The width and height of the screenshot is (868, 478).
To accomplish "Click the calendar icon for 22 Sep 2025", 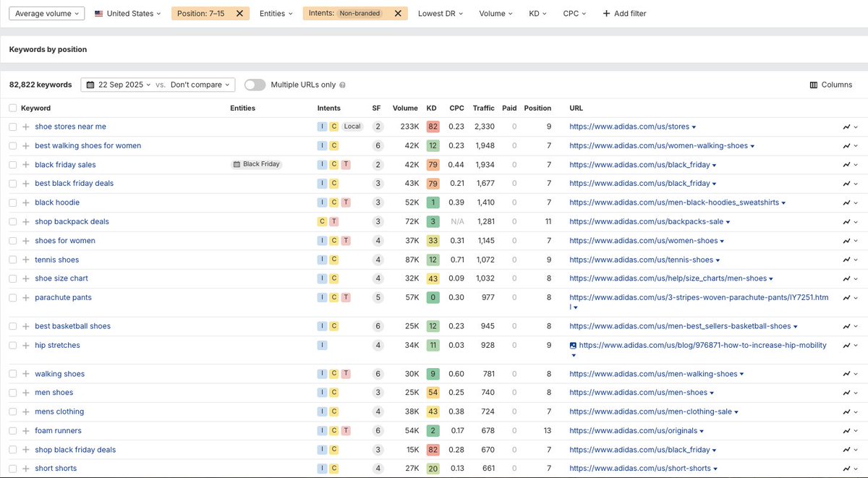I will [x=90, y=85].
